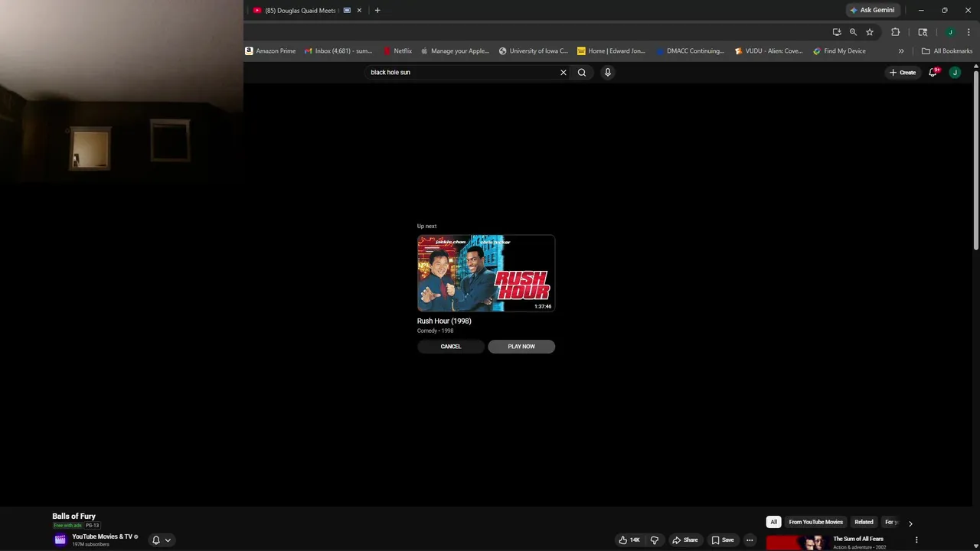Image resolution: width=980 pixels, height=551 pixels.
Task: Open the Amazon Prime bookmark
Action: [270, 51]
